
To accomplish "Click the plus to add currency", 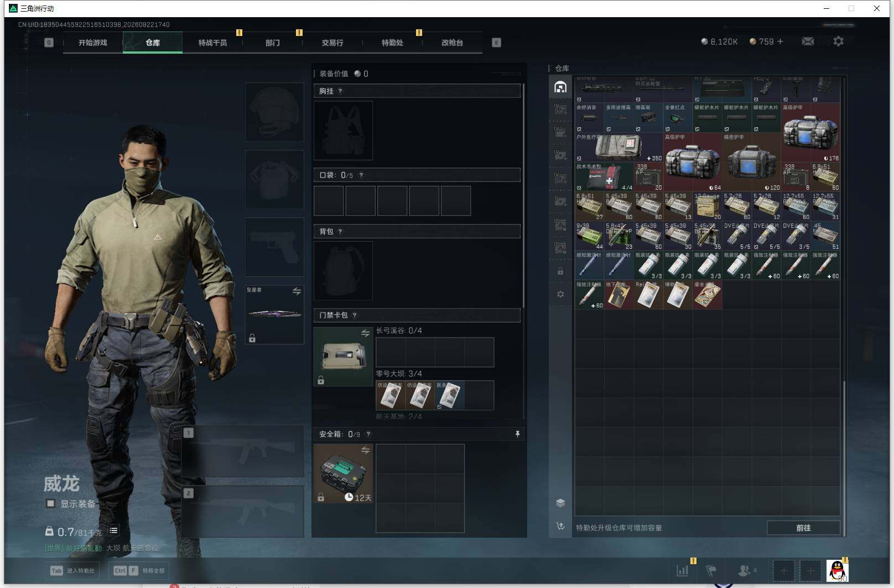I will point(780,41).
